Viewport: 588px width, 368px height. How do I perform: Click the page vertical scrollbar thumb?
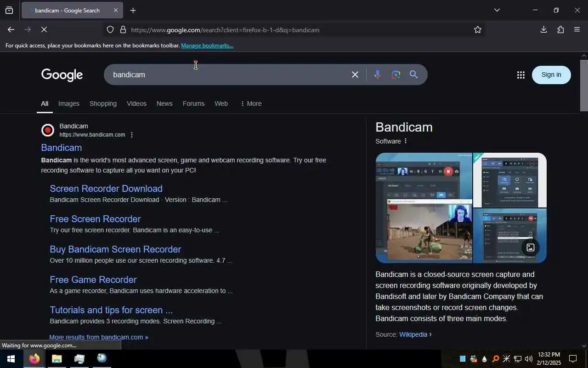point(584,86)
